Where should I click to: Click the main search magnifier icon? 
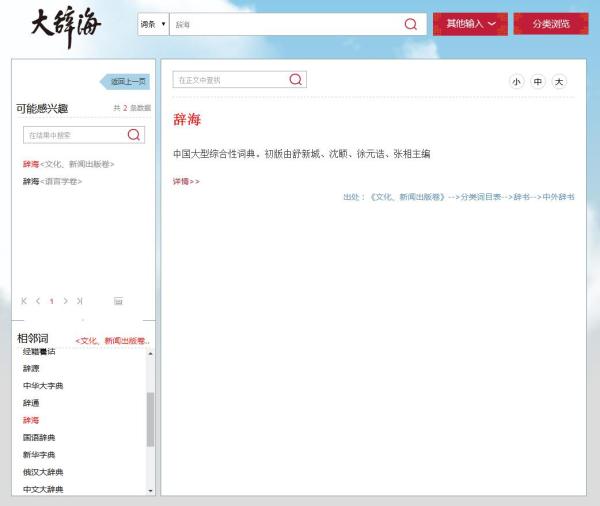(x=411, y=24)
